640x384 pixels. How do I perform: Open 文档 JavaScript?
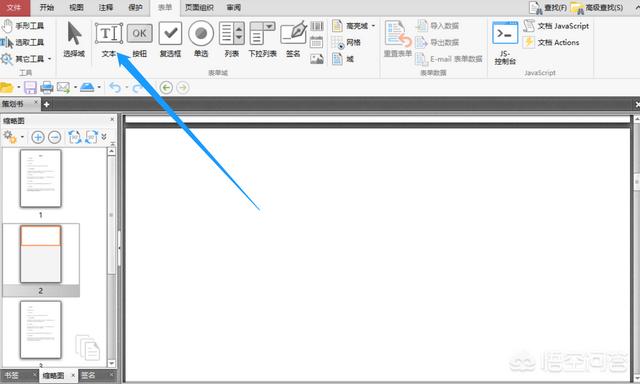[556, 26]
